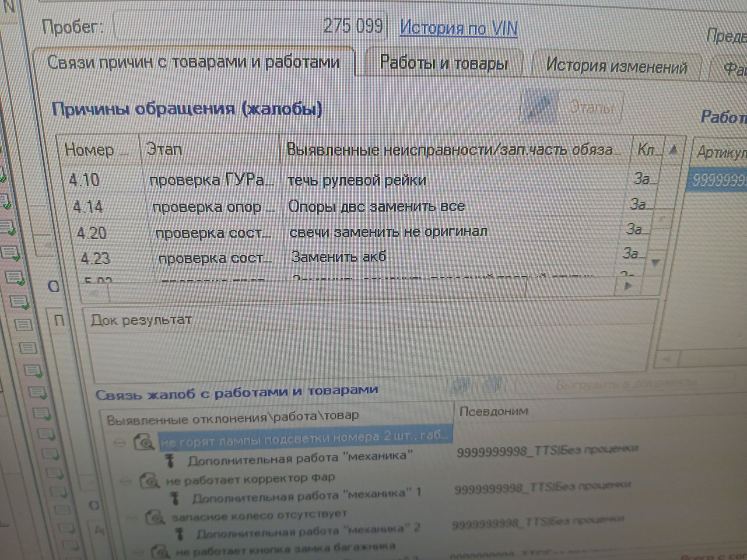
Task: Click the magnifier icon of не работает кнопка замка багажника
Action: pyautogui.click(x=161, y=552)
